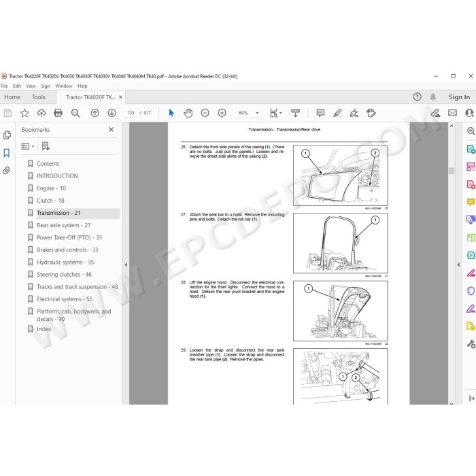Open the Attachments paperclip panel
The height and width of the screenshot is (476, 476).
(x=6, y=171)
